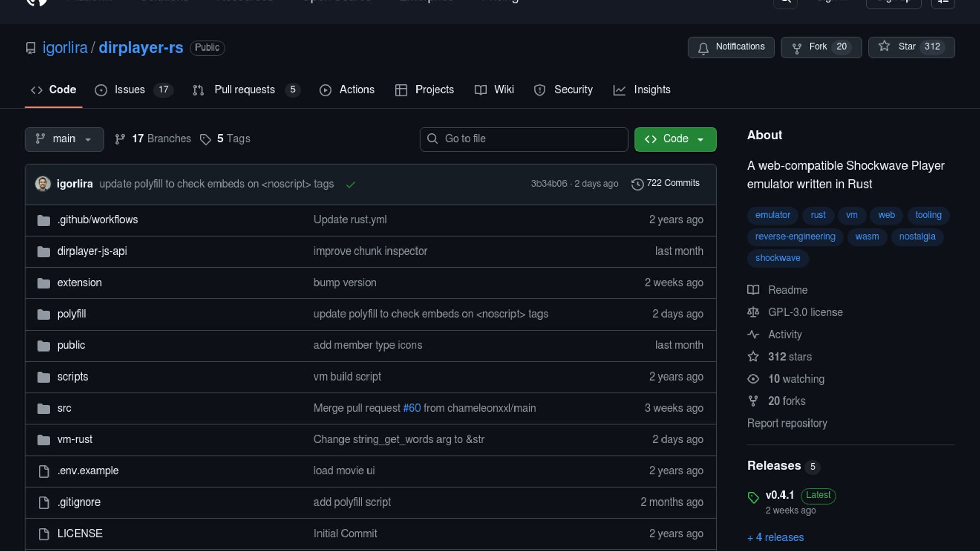This screenshot has height=551, width=980.
Task: Expand the main branch dropdown
Action: 64,139
